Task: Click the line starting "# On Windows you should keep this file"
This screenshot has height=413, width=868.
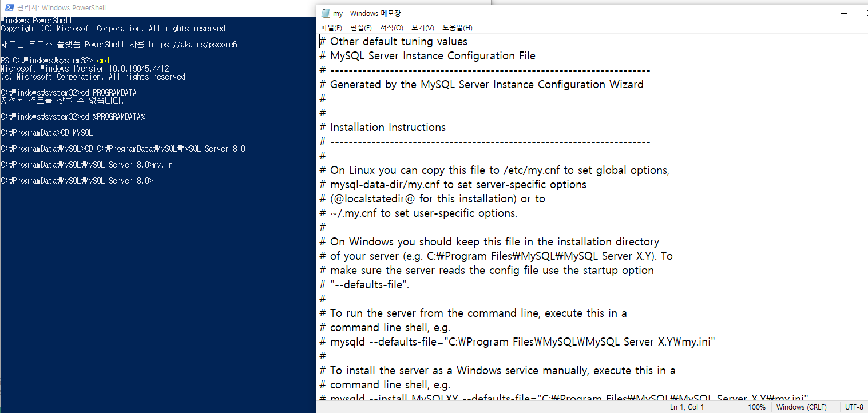Action: pos(489,241)
